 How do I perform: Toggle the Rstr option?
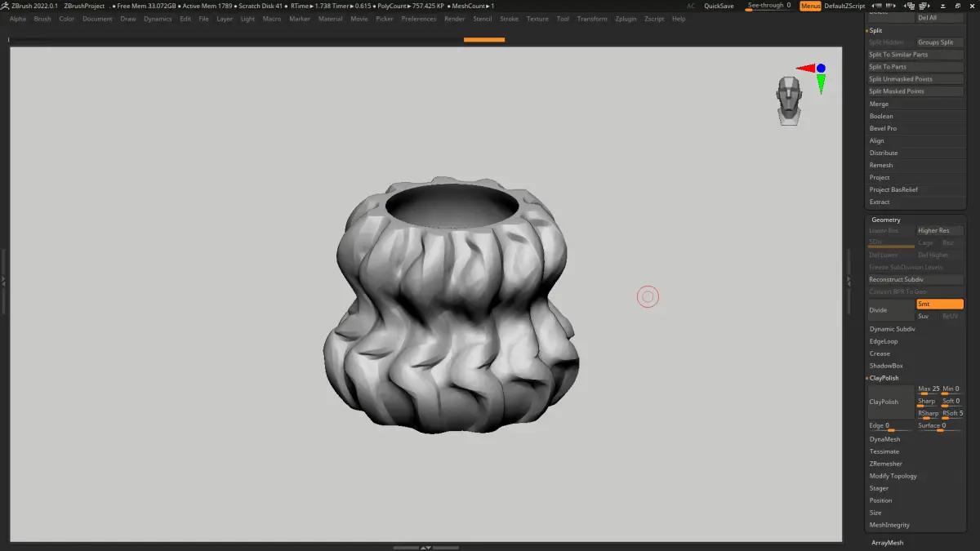coord(952,242)
